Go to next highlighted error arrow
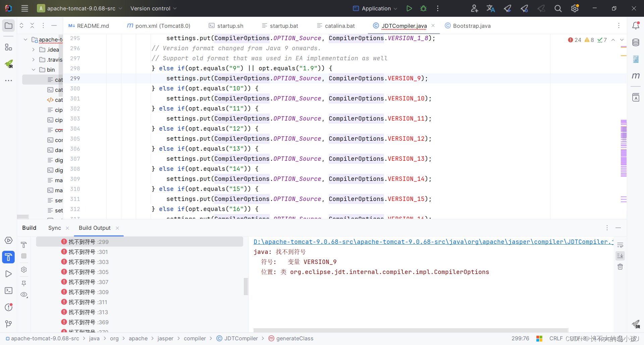Viewport: 644px width, 345px height. pos(622,40)
